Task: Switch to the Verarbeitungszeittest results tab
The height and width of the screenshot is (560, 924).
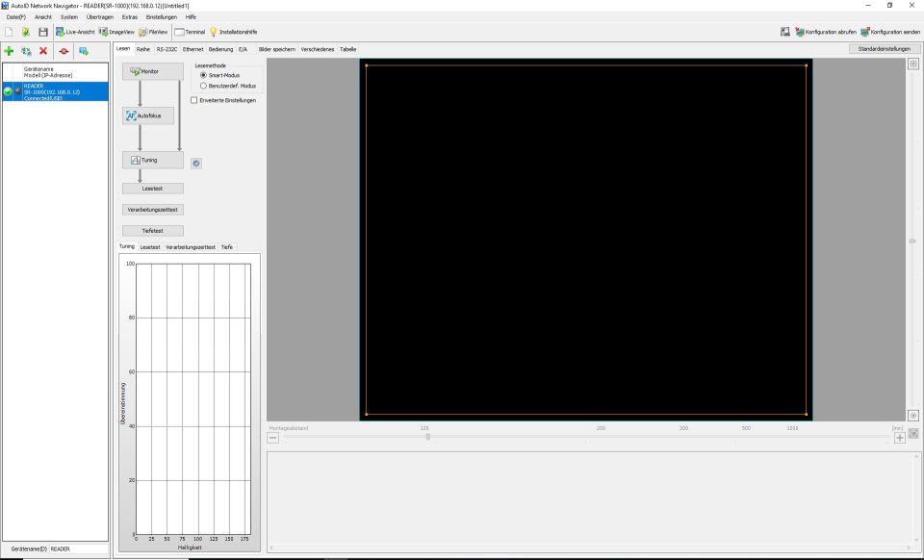Action: click(x=191, y=247)
